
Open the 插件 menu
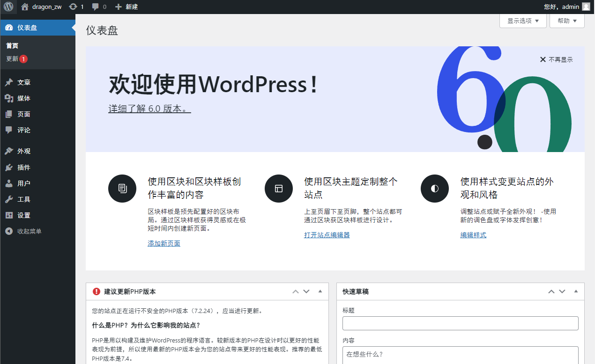coord(37,167)
